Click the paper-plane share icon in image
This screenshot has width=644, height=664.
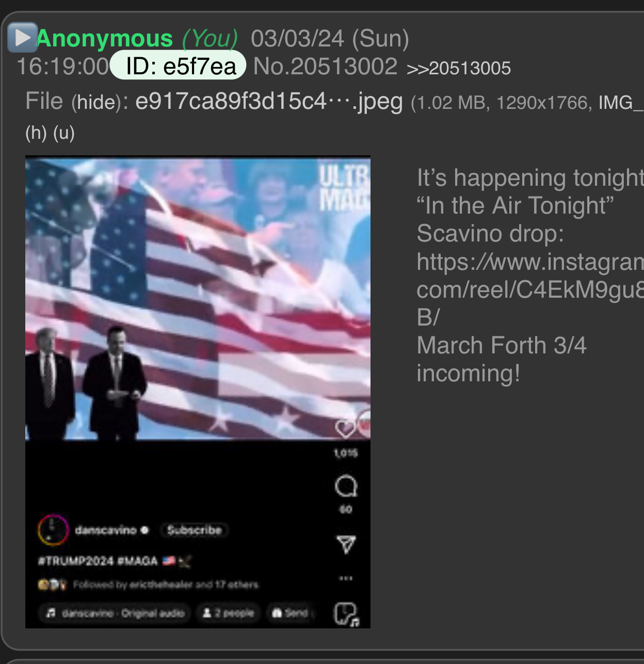(x=346, y=544)
